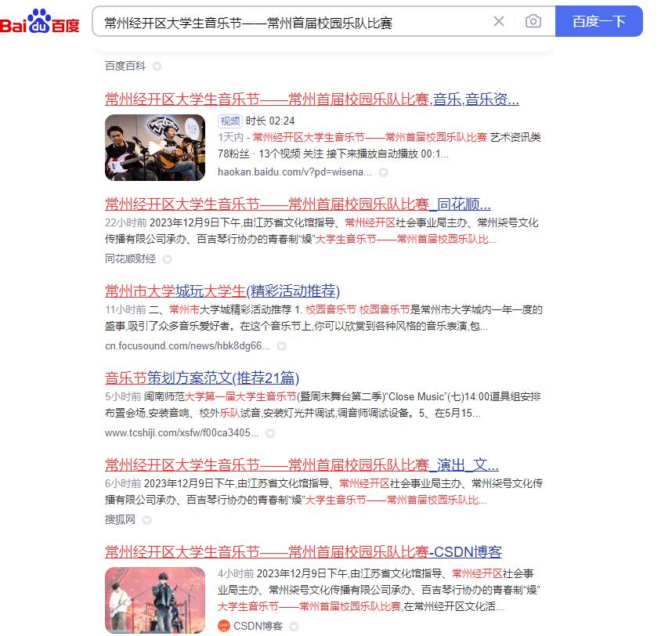Open the icon beside haokan.baidu.com link
Screen dimensions: 672x636
384,172
